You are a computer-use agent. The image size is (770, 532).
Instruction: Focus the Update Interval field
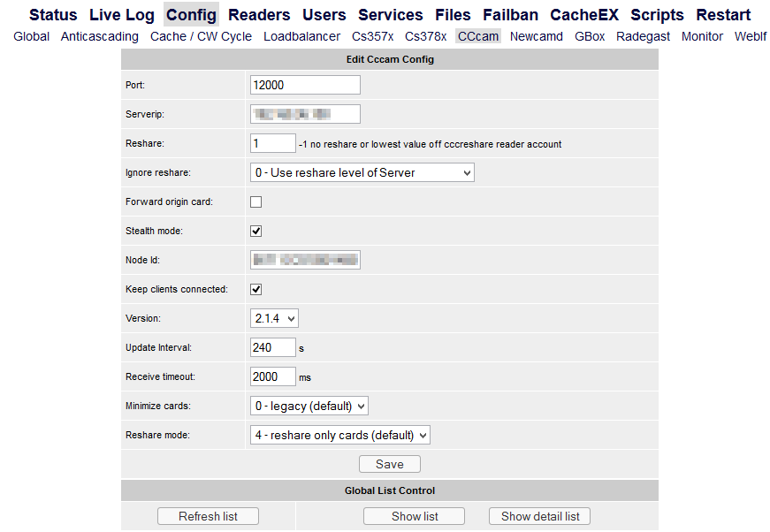[273, 347]
